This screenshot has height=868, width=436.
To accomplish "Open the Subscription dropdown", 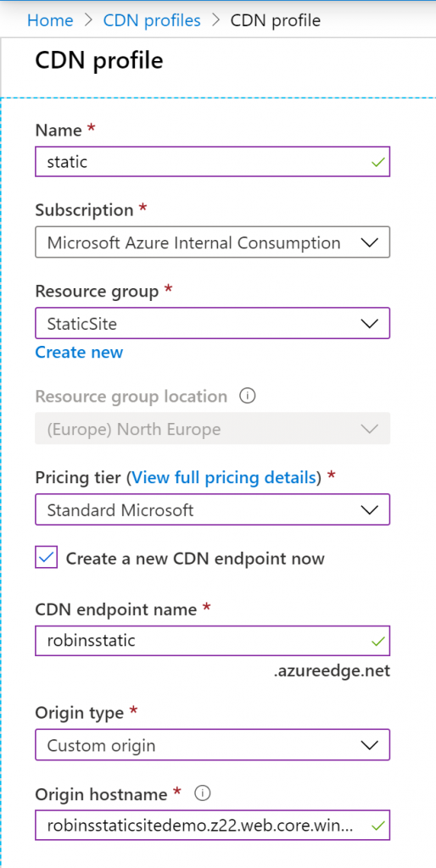I will point(213,242).
